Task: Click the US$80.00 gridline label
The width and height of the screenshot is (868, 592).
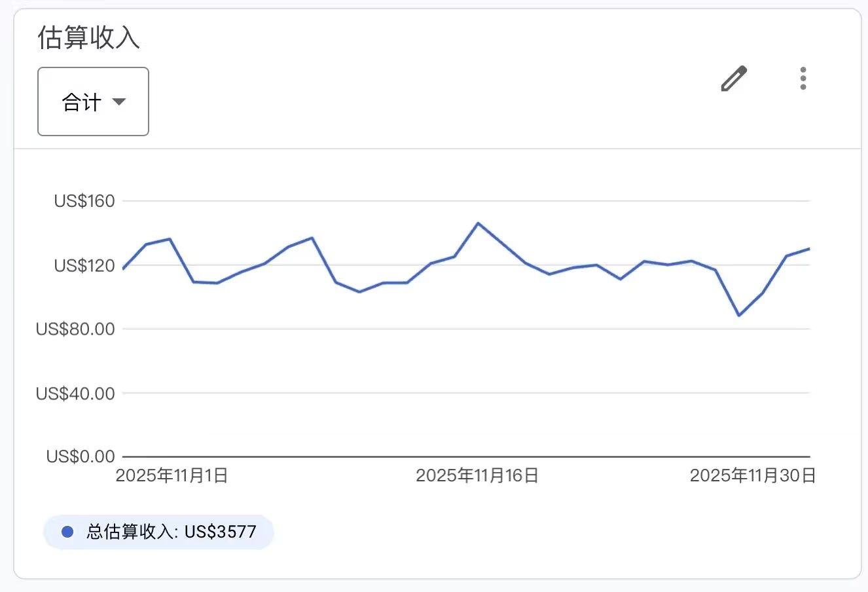Action: [x=75, y=329]
